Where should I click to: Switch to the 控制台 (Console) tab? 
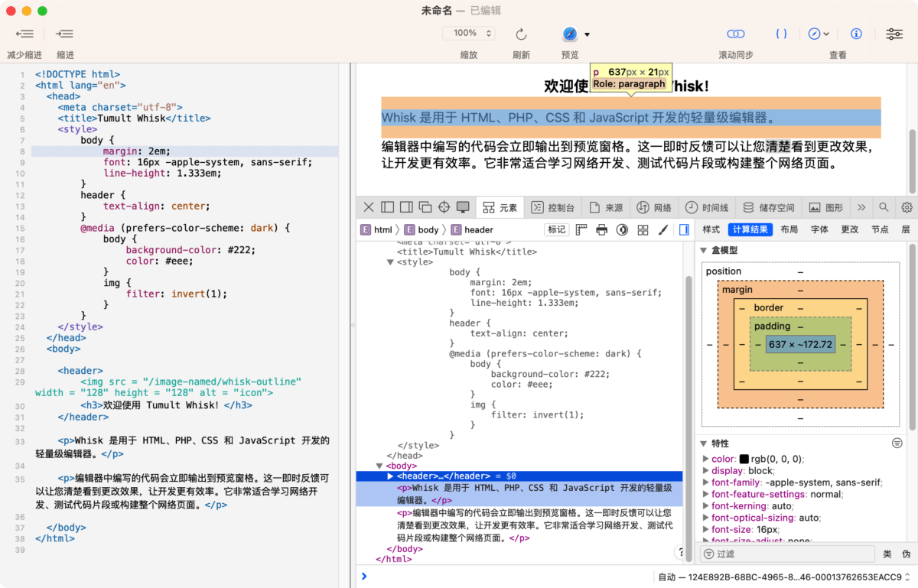coord(553,207)
